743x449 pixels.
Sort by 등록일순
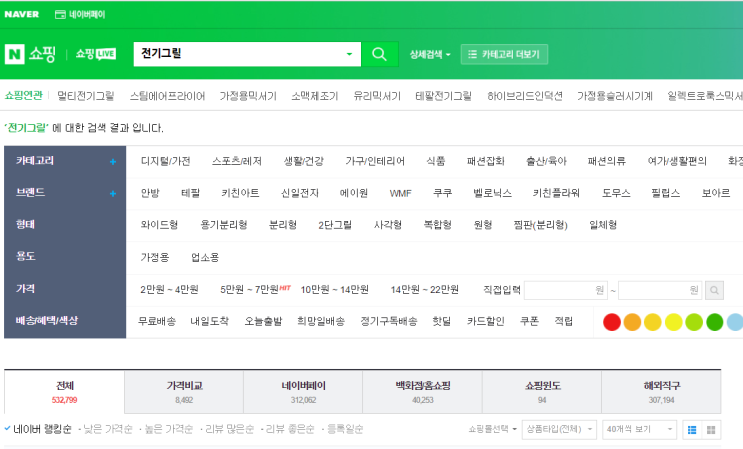(345, 429)
